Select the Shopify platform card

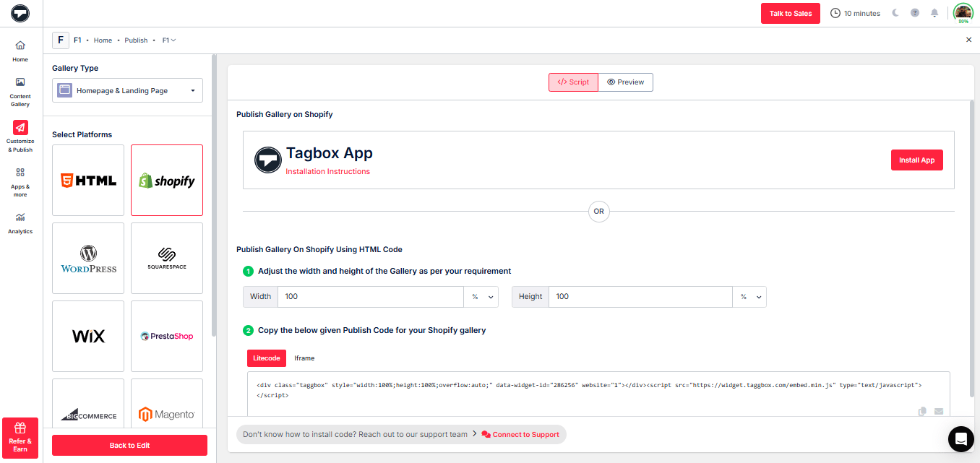point(167,180)
